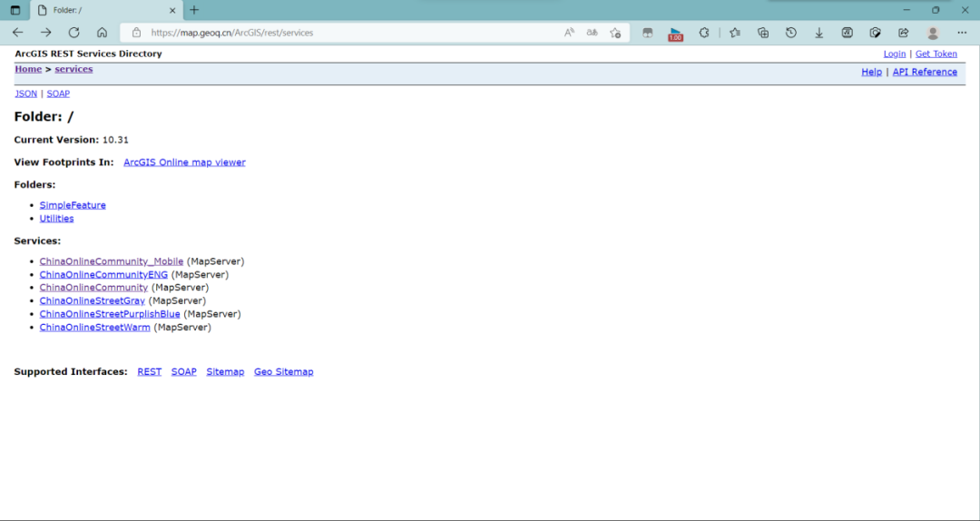980x521 pixels.
Task: Open the services breadcrumb link
Action: click(x=73, y=69)
